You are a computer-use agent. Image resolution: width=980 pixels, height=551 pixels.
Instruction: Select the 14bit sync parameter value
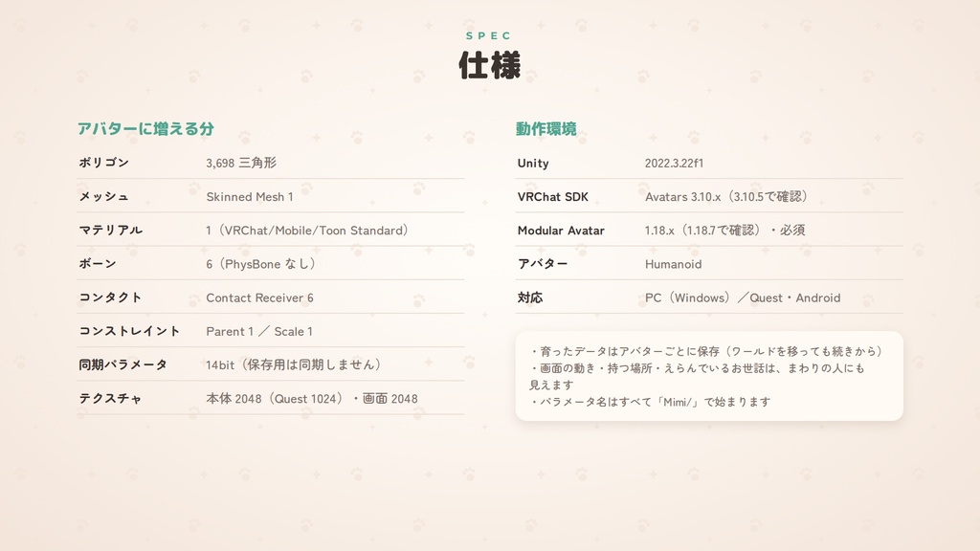[x=294, y=364]
